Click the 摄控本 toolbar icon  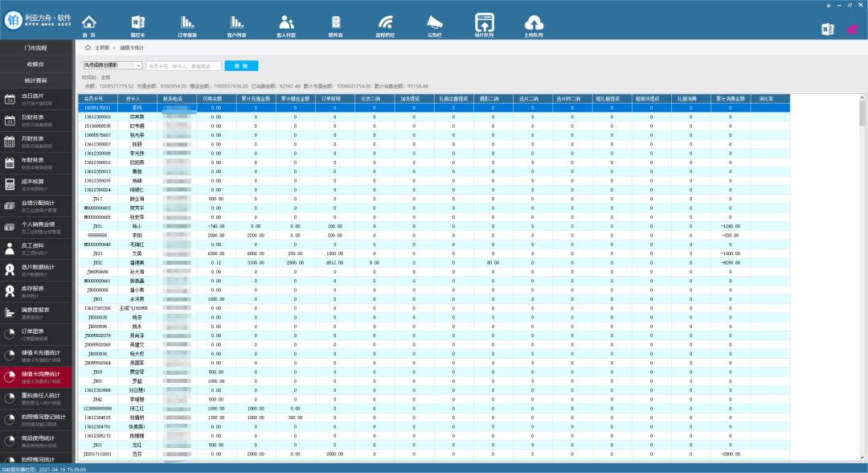[x=138, y=26]
